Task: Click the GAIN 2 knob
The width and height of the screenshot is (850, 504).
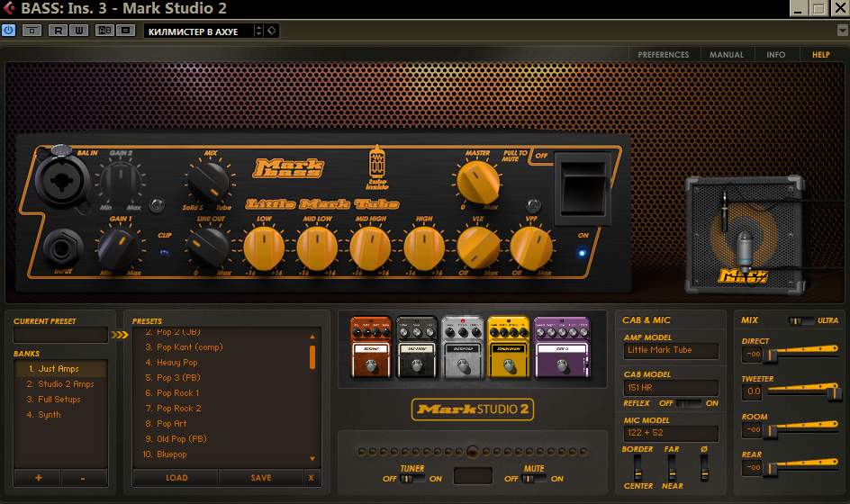Action: (121, 182)
